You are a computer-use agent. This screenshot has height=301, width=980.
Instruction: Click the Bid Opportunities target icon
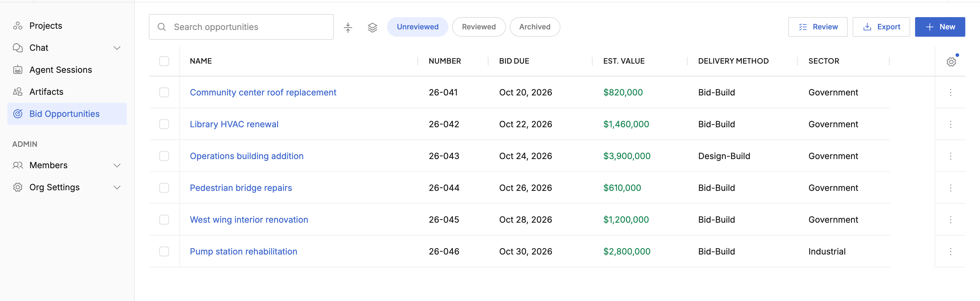tap(17, 114)
